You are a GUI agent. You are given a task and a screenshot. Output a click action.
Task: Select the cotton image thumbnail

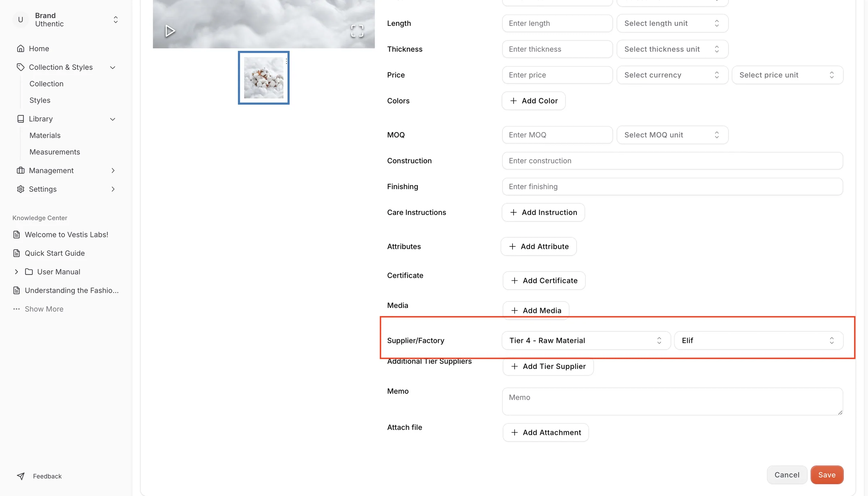click(x=264, y=78)
